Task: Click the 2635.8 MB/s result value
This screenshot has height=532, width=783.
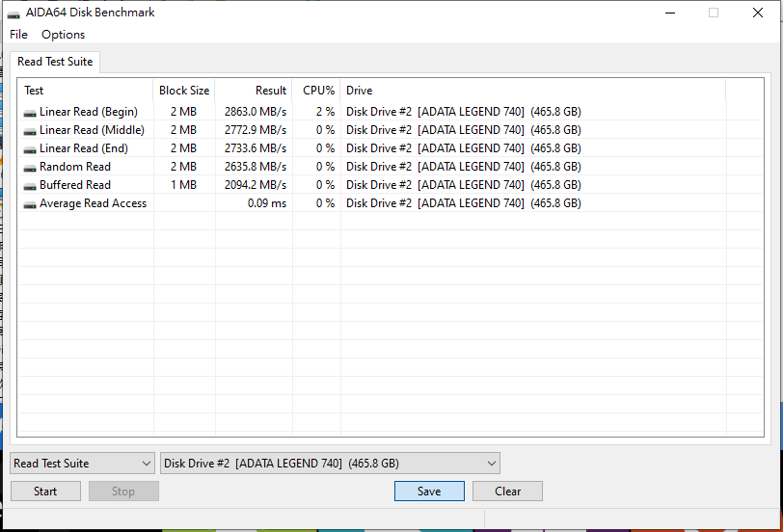Action: [x=256, y=167]
